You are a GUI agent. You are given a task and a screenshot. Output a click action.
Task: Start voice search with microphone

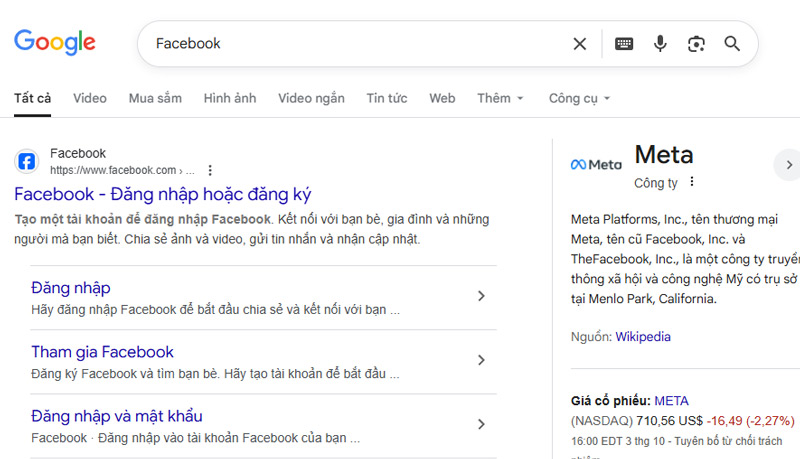[660, 44]
